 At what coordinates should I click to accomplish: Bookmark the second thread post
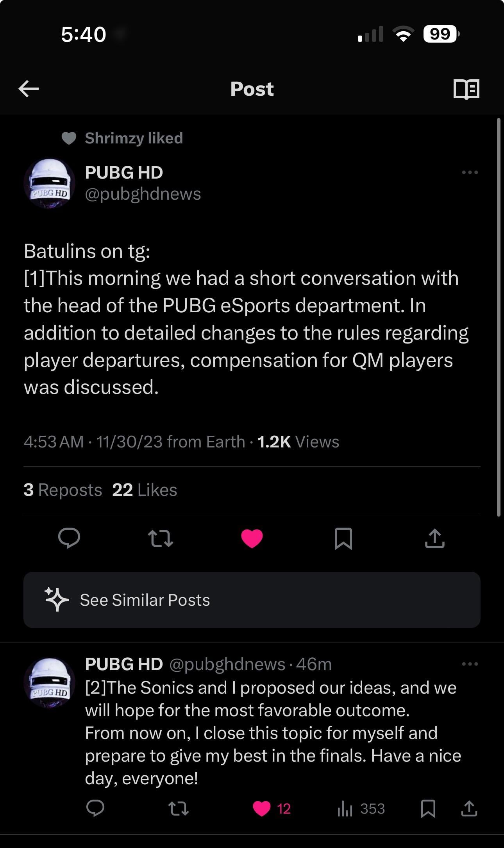coord(428,809)
